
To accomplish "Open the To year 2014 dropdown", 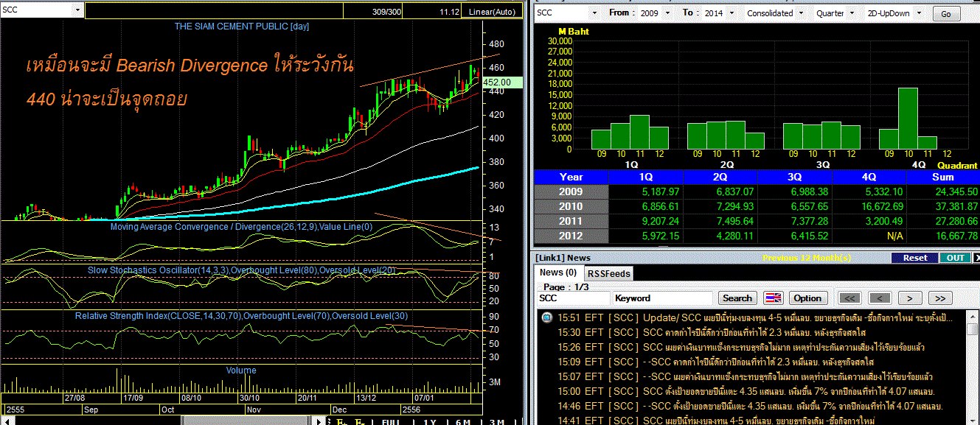I will tap(731, 13).
